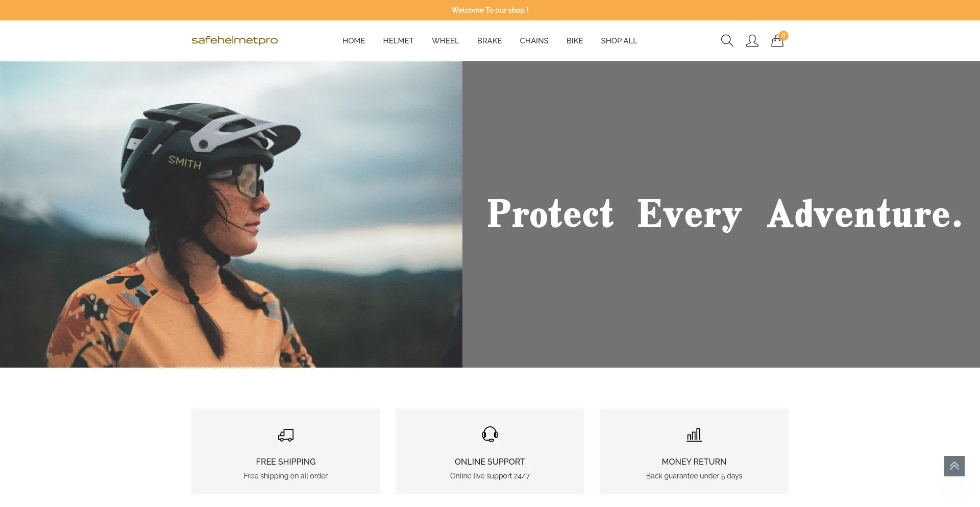Click the cart item count badge
The height and width of the screenshot is (507, 980).
(x=783, y=35)
